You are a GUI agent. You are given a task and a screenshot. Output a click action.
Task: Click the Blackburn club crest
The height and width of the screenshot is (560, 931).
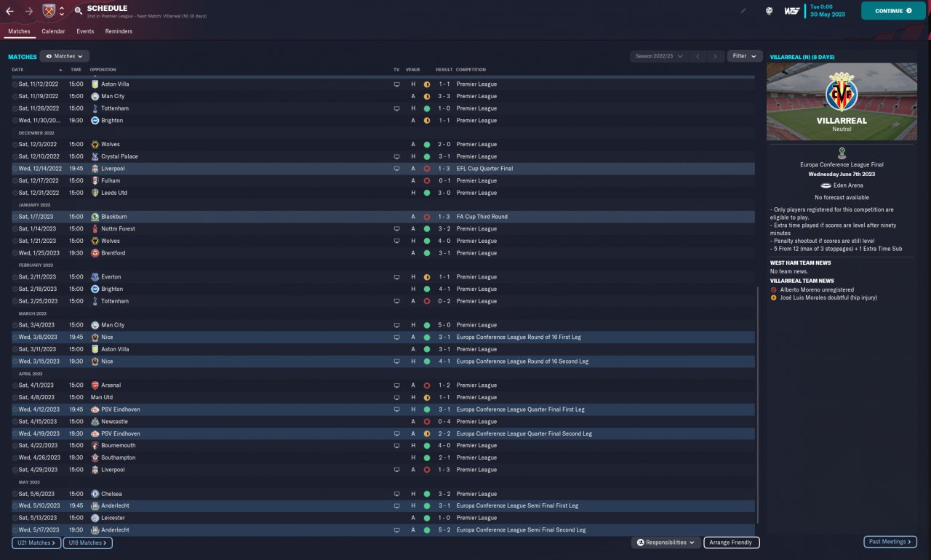tap(95, 217)
